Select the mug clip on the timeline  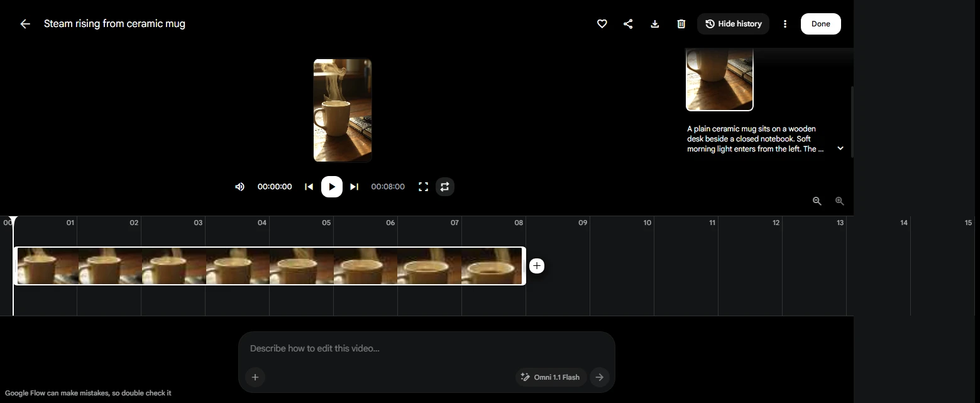coord(270,266)
